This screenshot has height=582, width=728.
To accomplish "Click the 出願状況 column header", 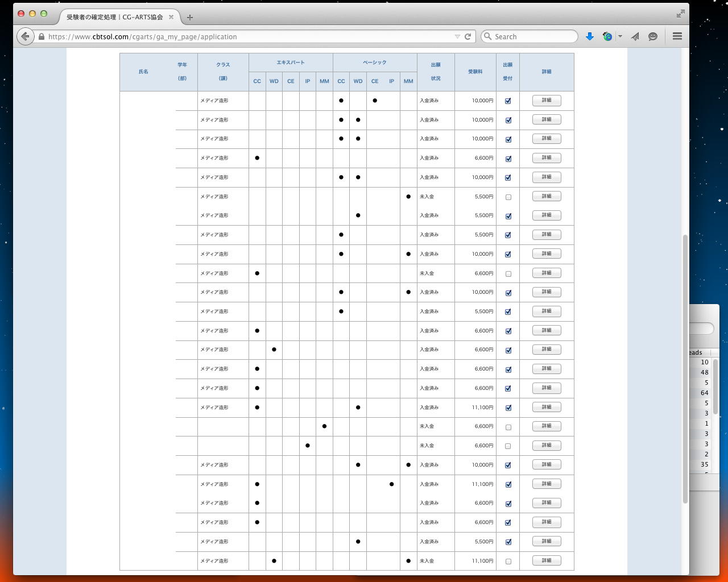I will click(x=436, y=72).
